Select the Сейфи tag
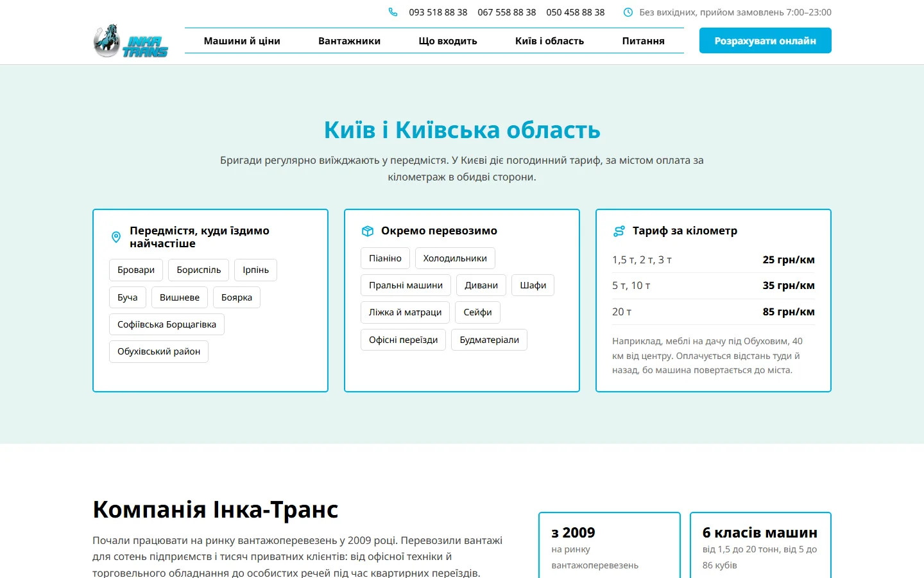Screen dimensions: 924x578 click(x=478, y=312)
